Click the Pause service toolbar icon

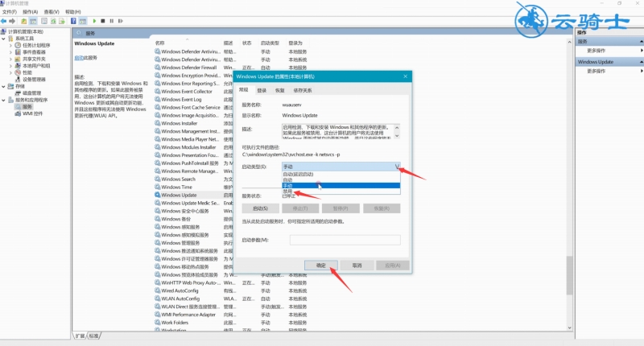(112, 21)
